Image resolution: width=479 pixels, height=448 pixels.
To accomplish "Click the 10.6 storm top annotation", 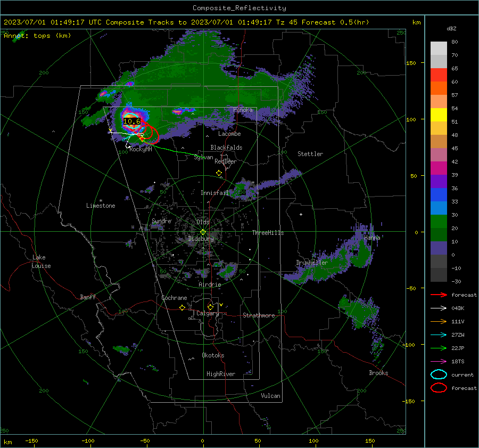I will (131, 121).
